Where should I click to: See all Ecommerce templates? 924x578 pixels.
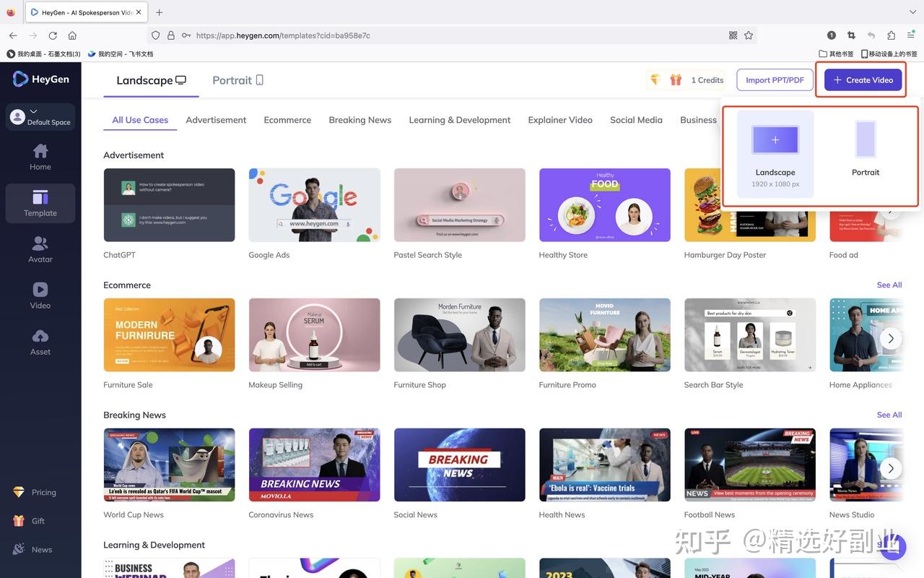click(x=889, y=285)
